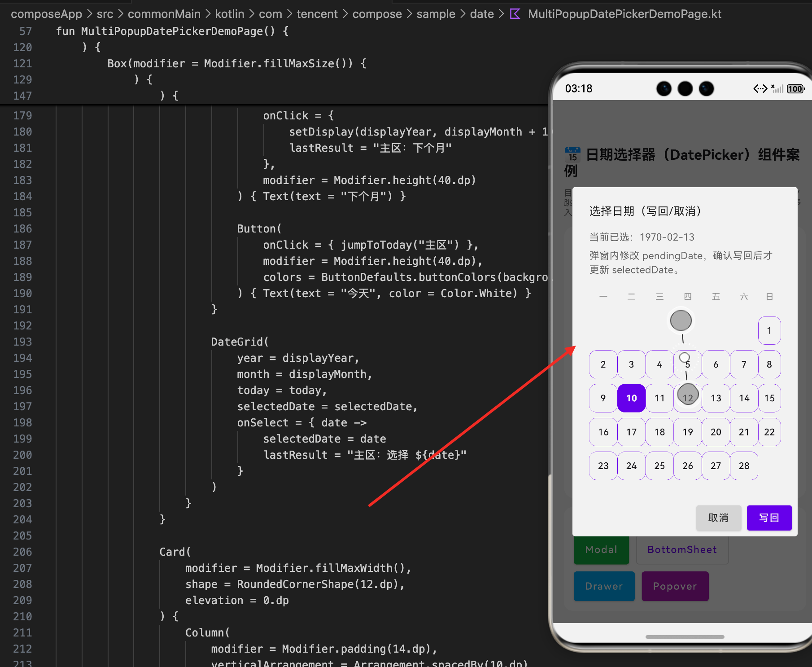Click phone signal strength icon
This screenshot has height=667, width=812.
(x=777, y=88)
